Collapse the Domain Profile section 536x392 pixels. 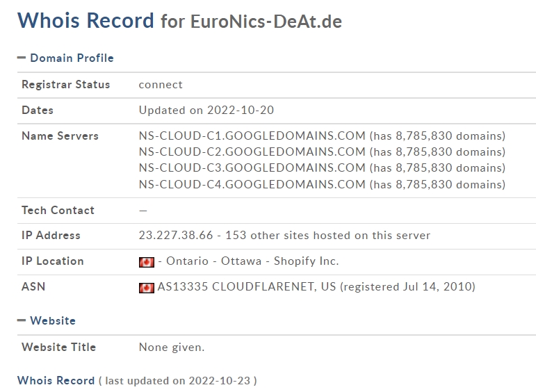point(22,58)
